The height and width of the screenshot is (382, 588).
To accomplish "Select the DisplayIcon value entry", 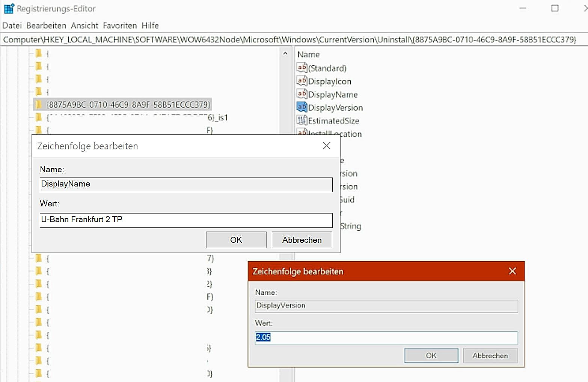I will [330, 81].
